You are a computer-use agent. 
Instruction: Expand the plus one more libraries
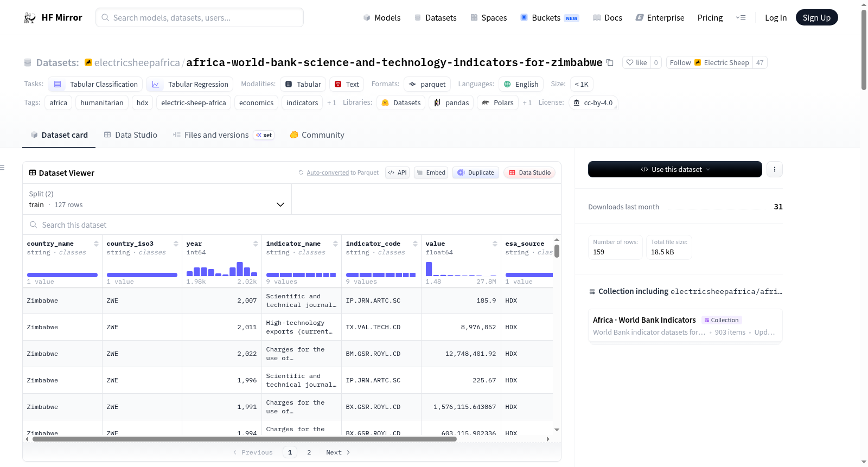[x=527, y=103]
